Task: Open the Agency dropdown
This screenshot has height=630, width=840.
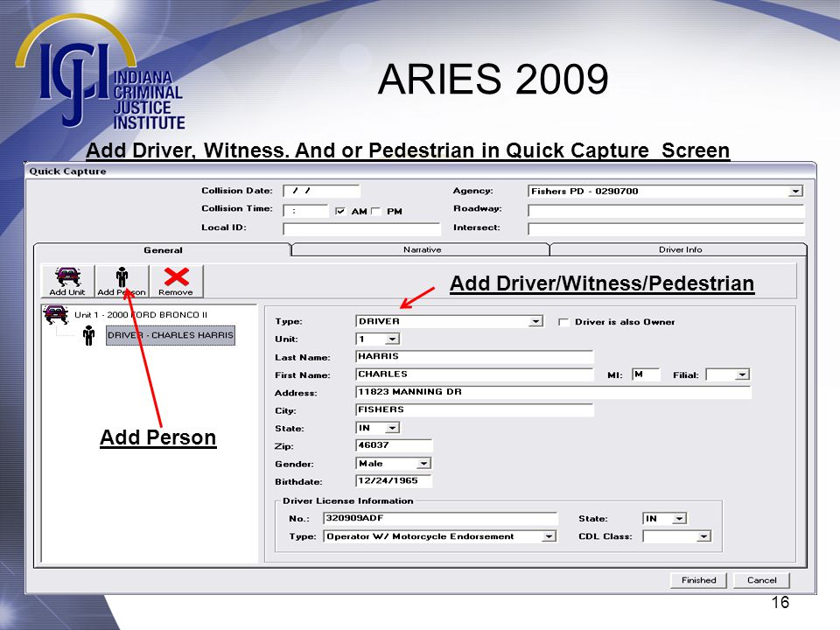Action: 795,192
